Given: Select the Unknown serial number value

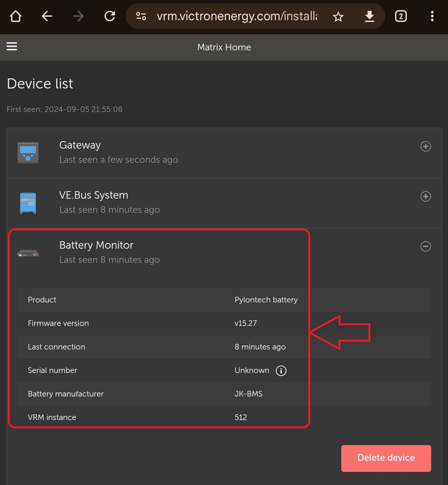Looking at the screenshot, I should click(252, 370).
